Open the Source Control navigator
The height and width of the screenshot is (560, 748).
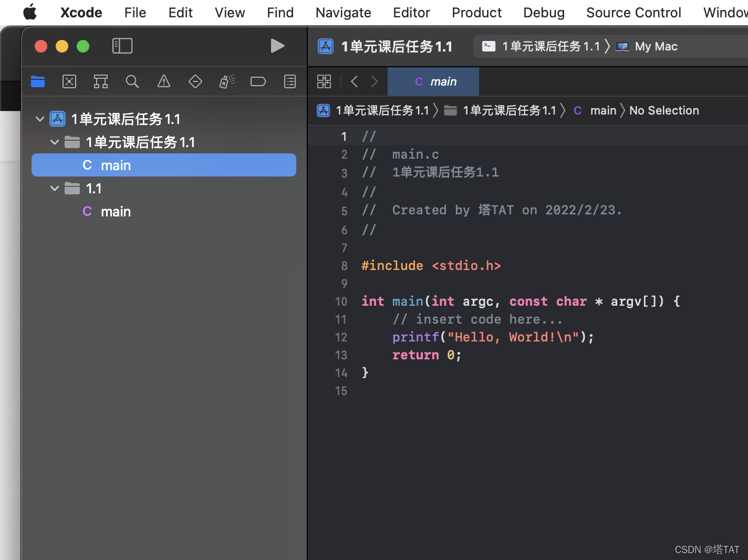tap(69, 81)
